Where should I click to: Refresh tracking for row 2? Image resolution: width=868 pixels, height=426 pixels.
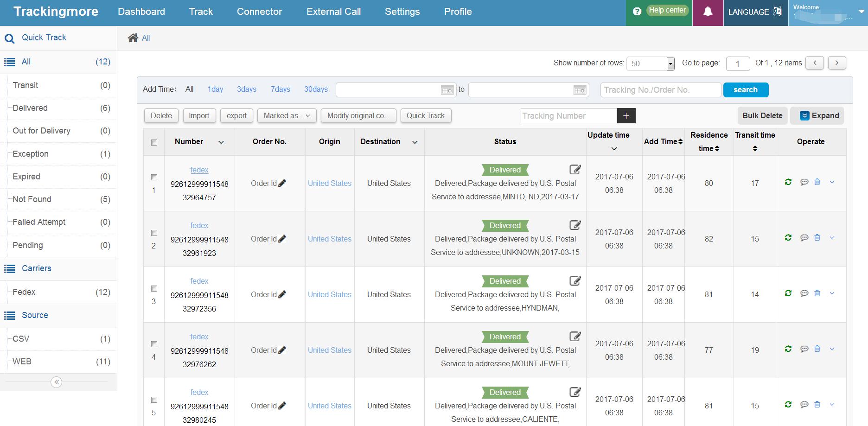[x=788, y=238]
